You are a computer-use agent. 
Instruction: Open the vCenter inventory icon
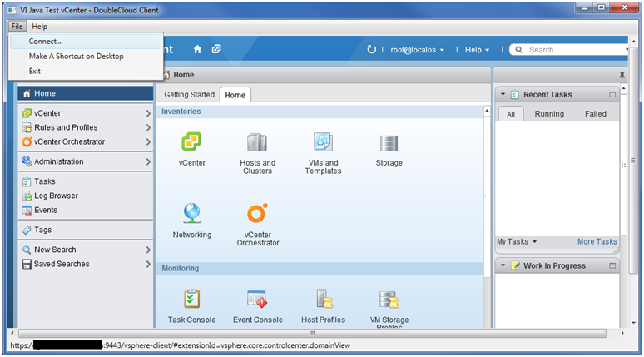[x=191, y=141]
